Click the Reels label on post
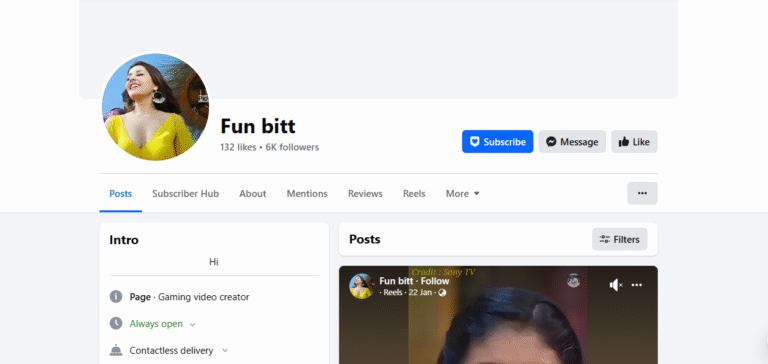 (393, 292)
